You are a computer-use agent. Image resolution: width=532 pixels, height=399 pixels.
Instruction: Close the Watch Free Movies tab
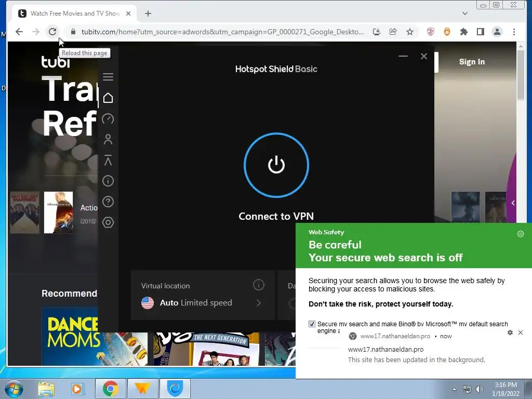click(128, 14)
